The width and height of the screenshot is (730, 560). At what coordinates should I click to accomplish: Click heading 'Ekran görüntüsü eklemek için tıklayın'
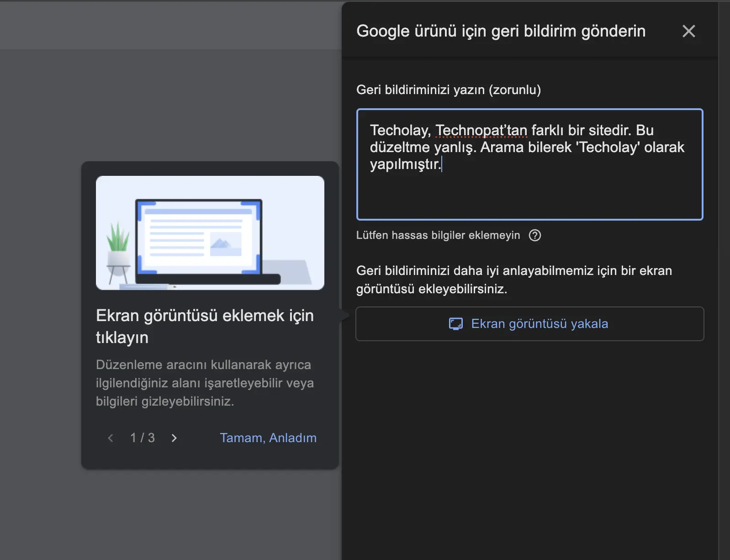pyautogui.click(x=205, y=326)
